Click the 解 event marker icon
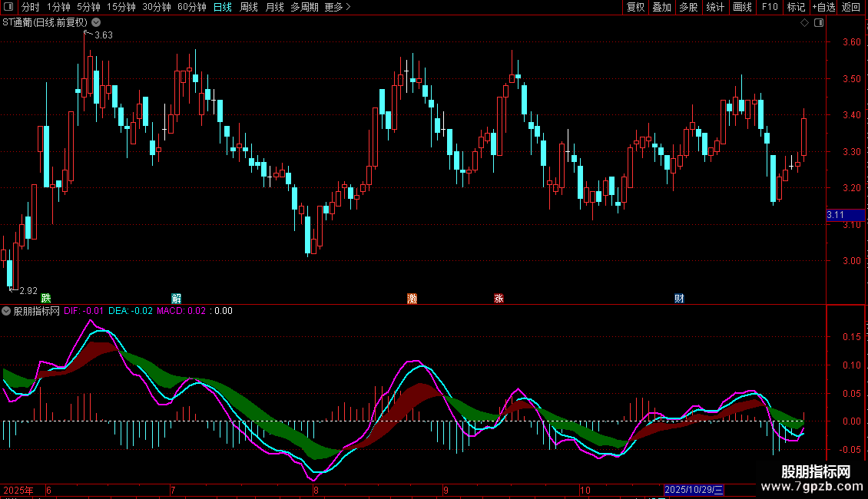The height and width of the screenshot is (499, 868). (176, 298)
